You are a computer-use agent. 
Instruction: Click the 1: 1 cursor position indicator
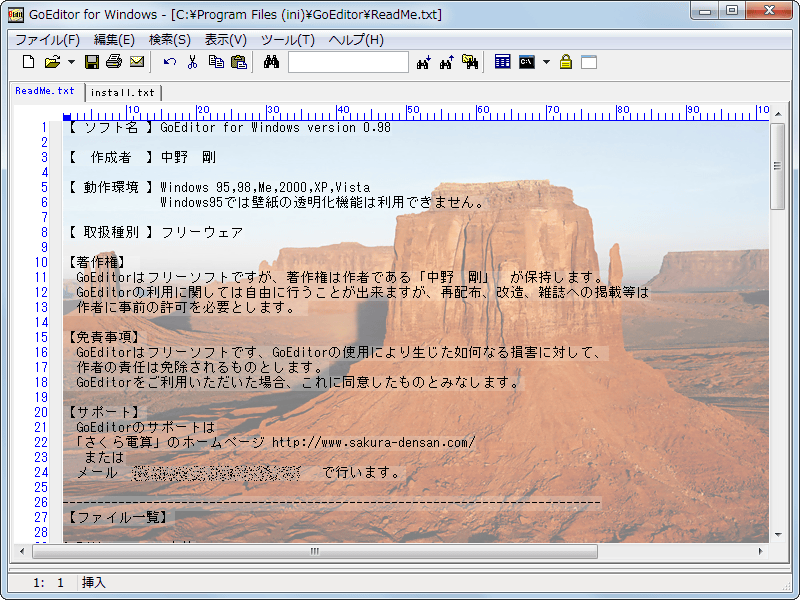(x=48, y=582)
